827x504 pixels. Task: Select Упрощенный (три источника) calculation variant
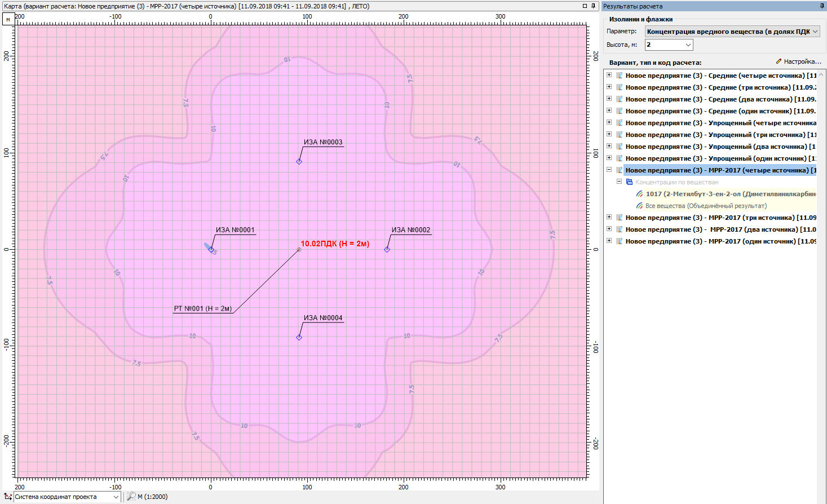[720, 135]
